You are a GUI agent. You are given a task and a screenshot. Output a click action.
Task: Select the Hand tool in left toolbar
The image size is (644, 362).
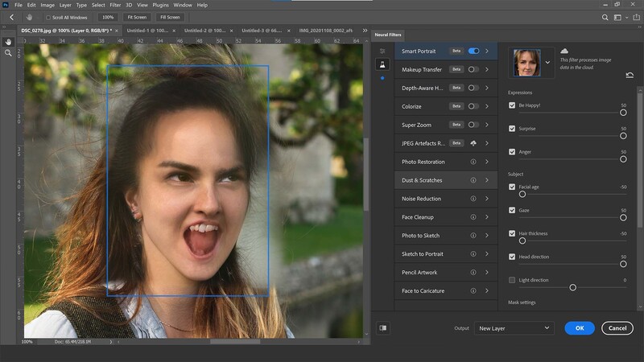click(x=8, y=42)
